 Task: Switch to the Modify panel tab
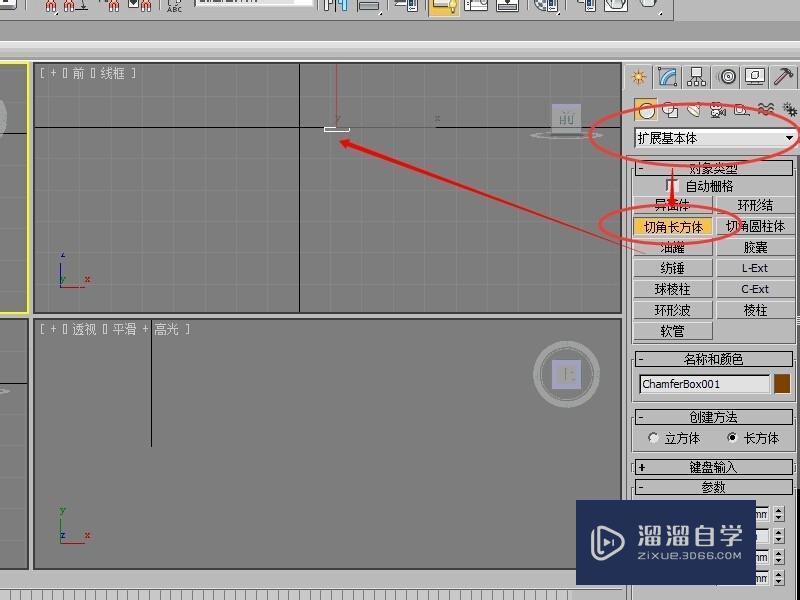point(667,77)
